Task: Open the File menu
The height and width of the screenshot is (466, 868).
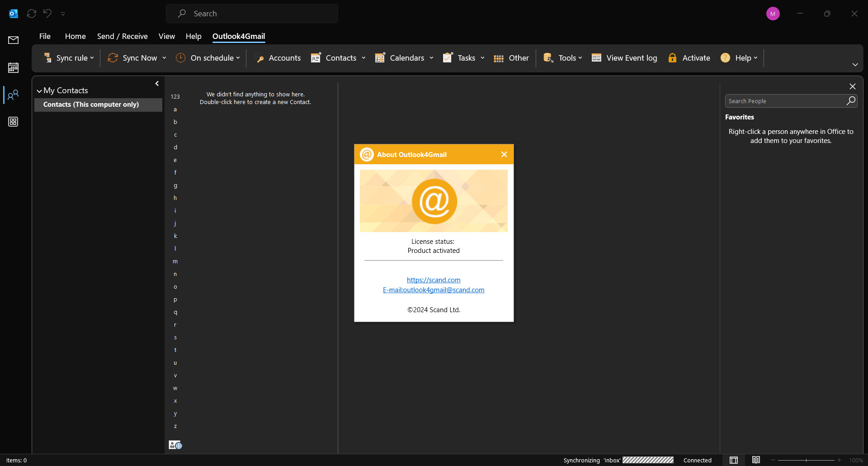Action: 45,36
